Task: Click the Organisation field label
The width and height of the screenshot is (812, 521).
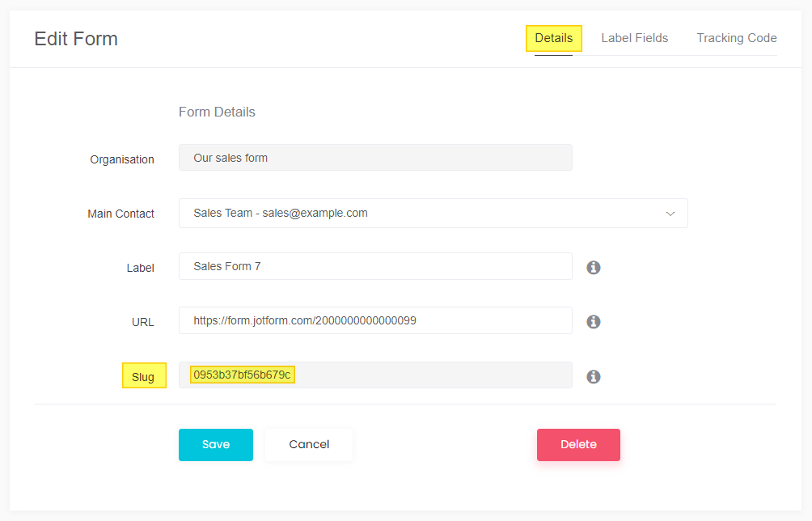Action: click(122, 159)
